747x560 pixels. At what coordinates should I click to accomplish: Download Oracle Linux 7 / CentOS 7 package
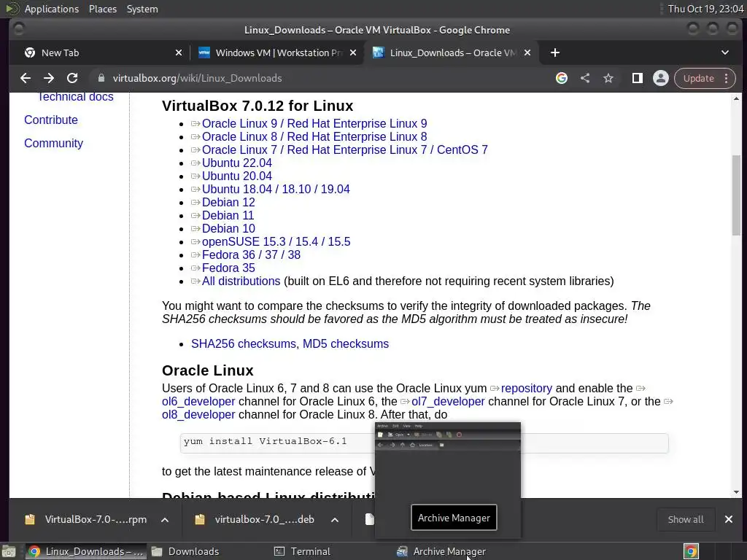pyautogui.click(x=345, y=150)
